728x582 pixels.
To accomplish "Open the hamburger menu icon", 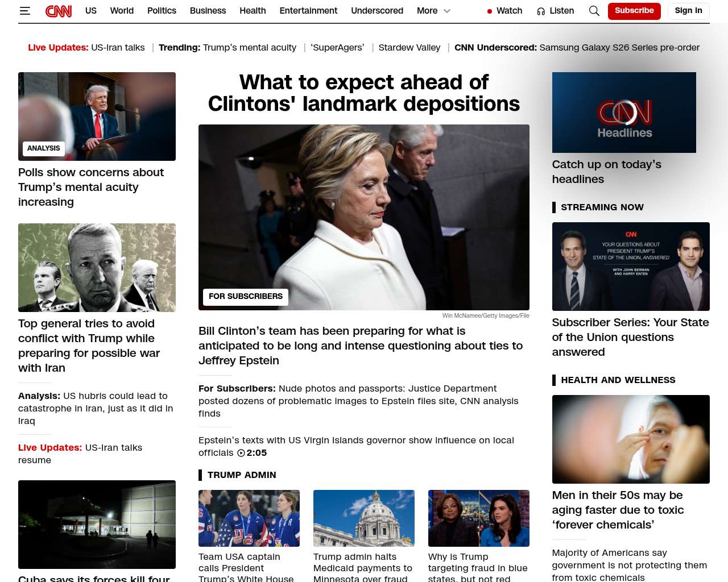I will coord(24,11).
